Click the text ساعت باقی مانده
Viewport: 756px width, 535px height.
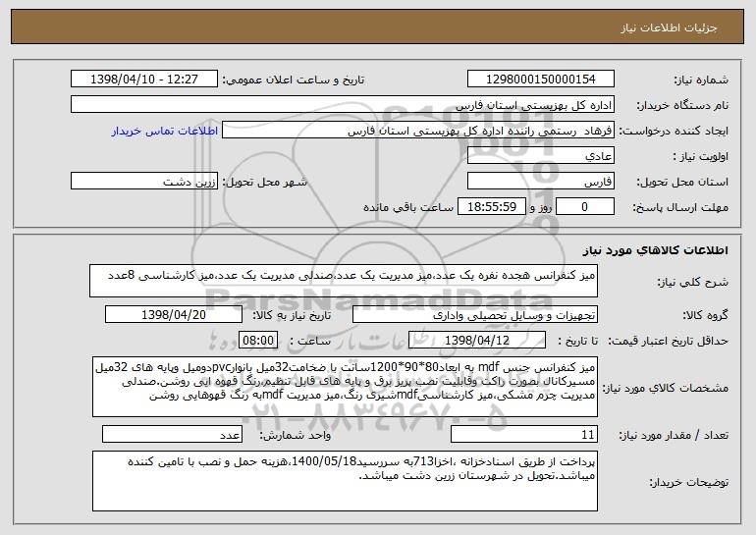point(407,207)
